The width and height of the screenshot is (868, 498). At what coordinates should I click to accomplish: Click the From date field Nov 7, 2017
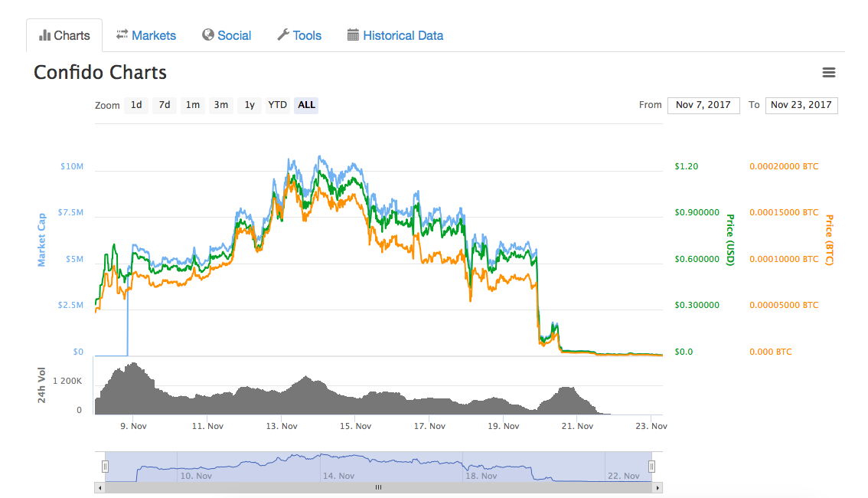pos(703,105)
